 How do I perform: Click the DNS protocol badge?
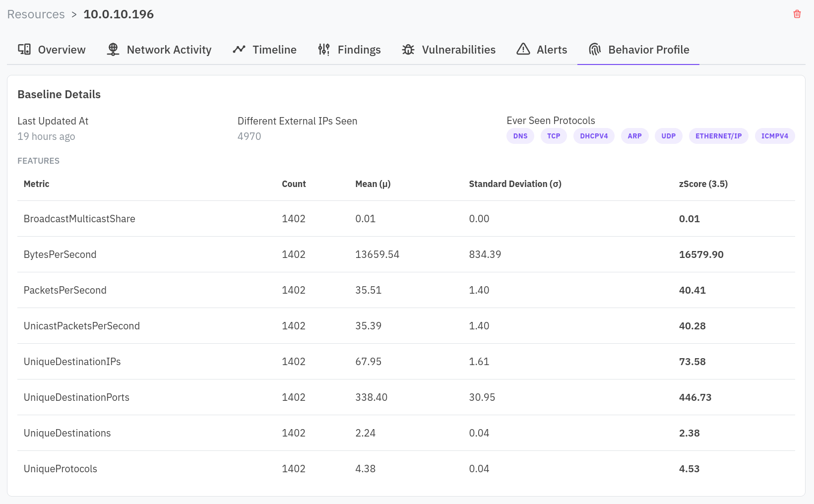[520, 136]
